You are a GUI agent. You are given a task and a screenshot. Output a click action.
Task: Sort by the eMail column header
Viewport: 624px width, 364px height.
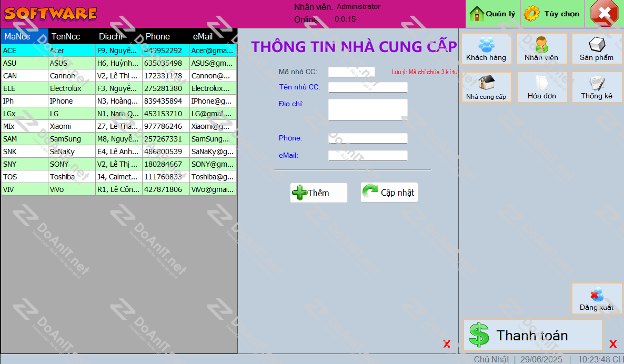213,36
